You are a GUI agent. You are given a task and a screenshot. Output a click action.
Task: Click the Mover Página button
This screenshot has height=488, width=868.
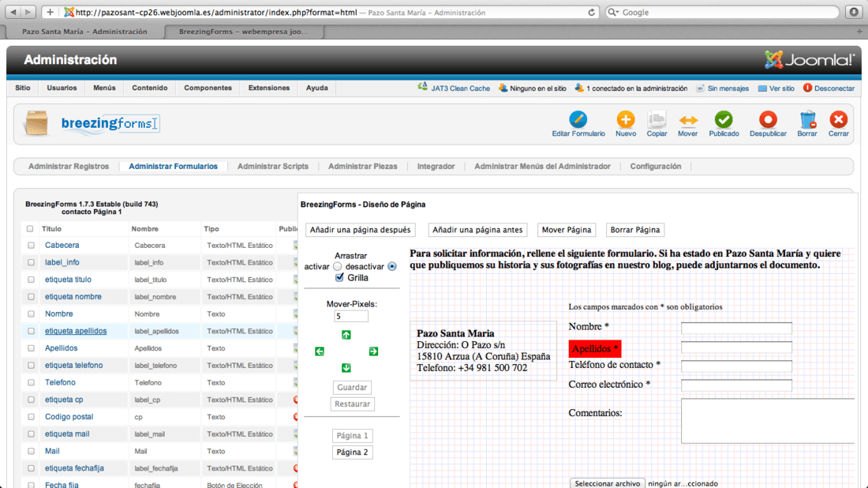(567, 230)
